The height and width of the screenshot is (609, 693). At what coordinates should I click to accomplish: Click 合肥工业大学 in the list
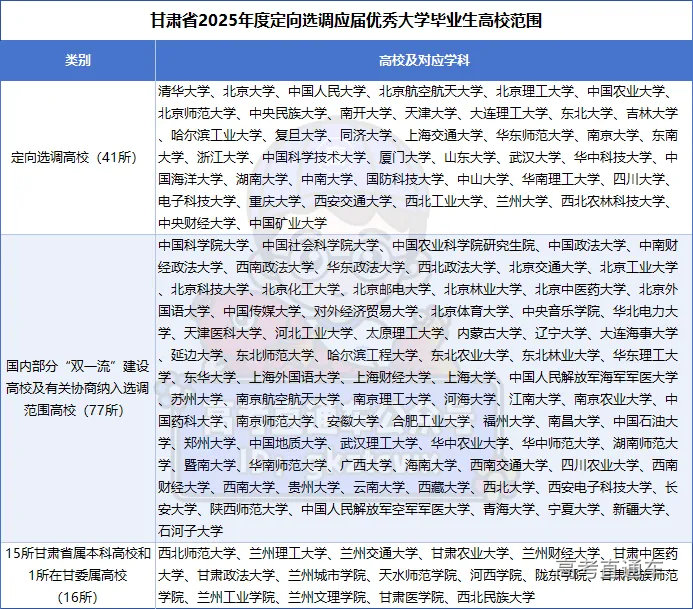click(431, 421)
